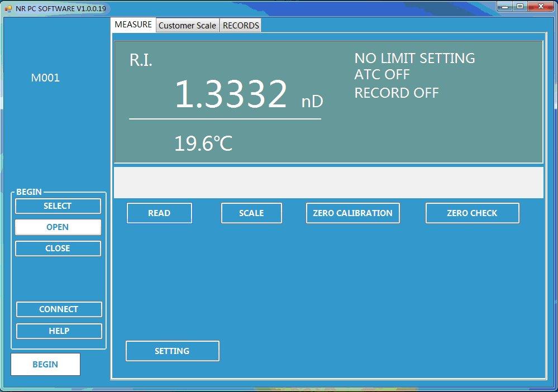Viewport: 558px width, 392px height.
Task: Click the white BEGIN button at bottom left
Action: (x=45, y=364)
